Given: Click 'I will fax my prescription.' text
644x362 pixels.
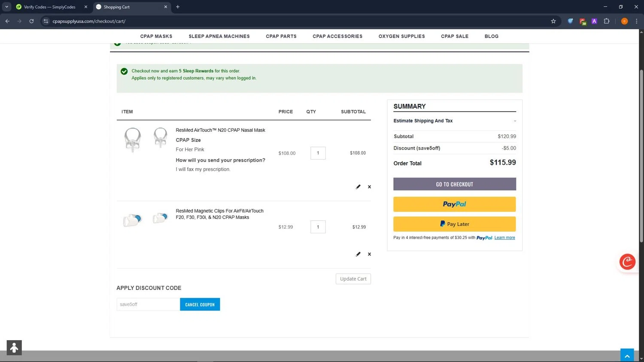Looking at the screenshot, I should (203, 169).
